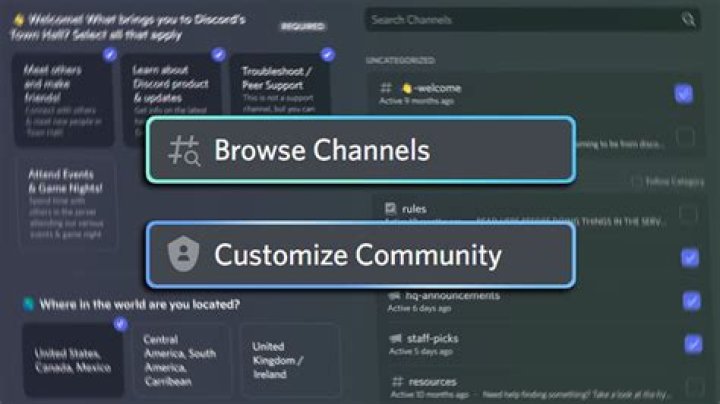Uncheck the welcome channel checkbox
This screenshot has height=404, width=720.
tap(684, 94)
